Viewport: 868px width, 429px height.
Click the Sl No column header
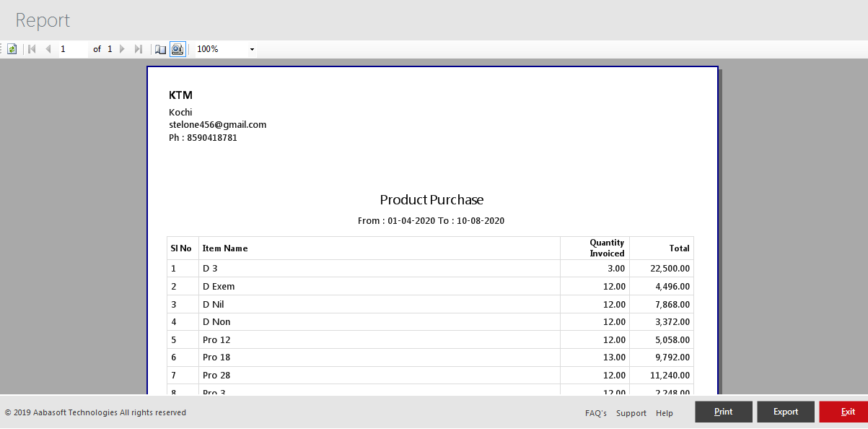point(183,248)
